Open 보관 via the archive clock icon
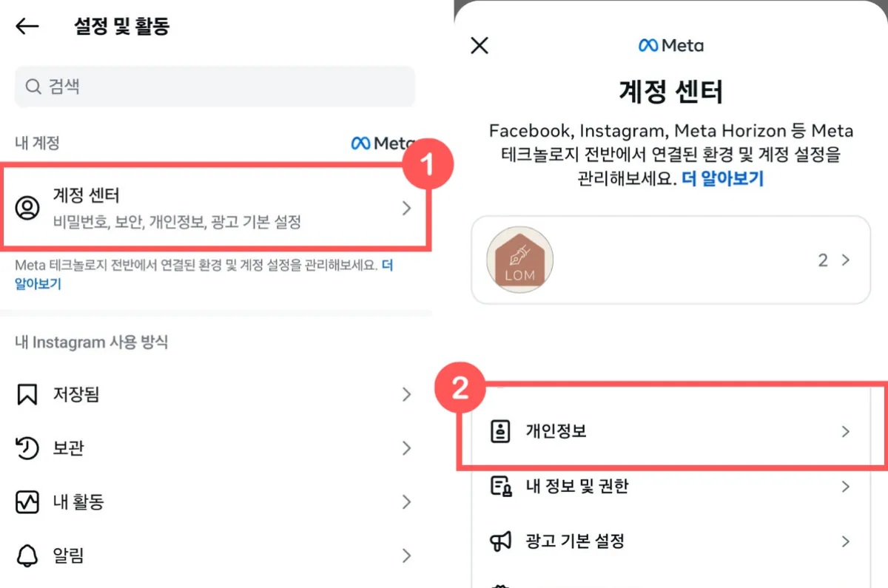The image size is (888, 588). click(x=28, y=448)
